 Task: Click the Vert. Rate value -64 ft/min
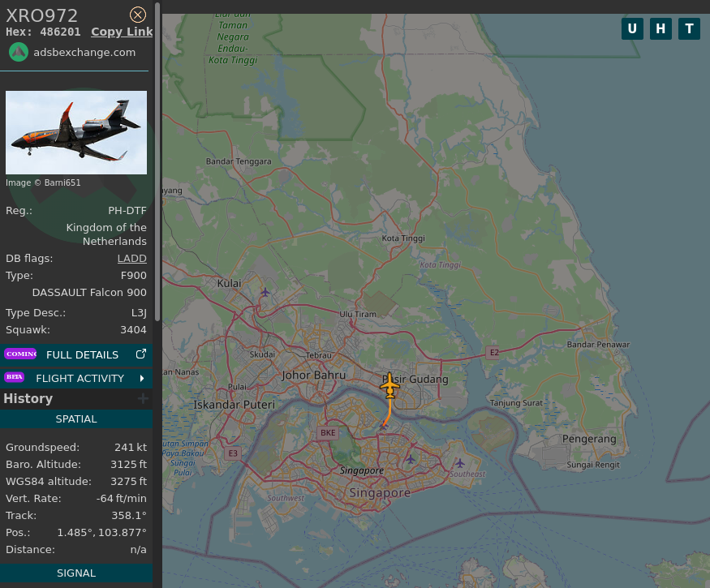coord(122,498)
